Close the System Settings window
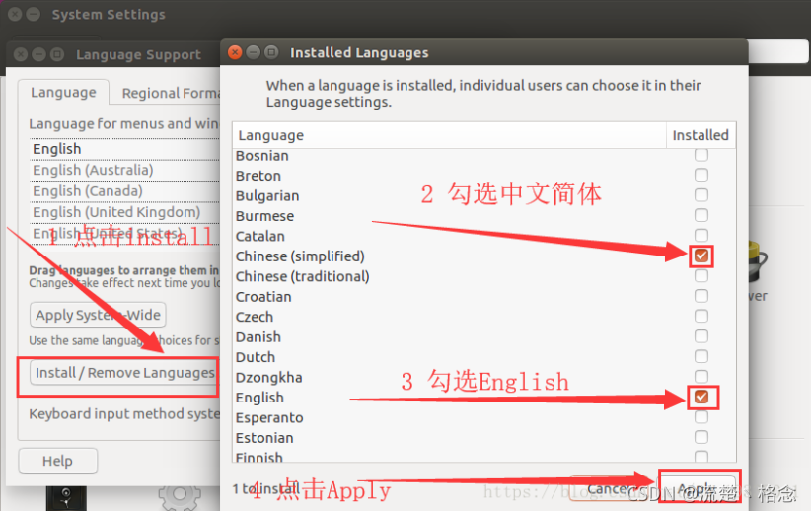 pos(15,14)
